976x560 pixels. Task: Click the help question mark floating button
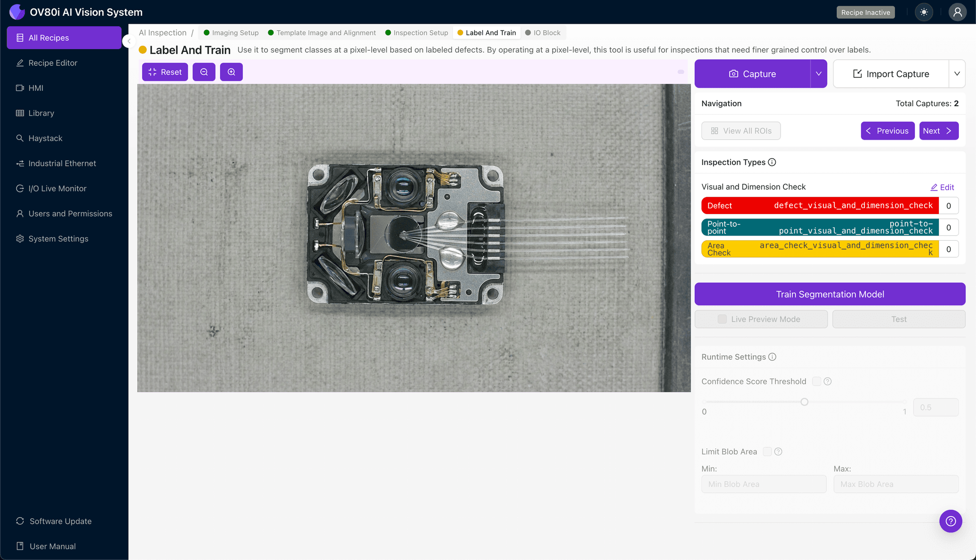[950, 521]
